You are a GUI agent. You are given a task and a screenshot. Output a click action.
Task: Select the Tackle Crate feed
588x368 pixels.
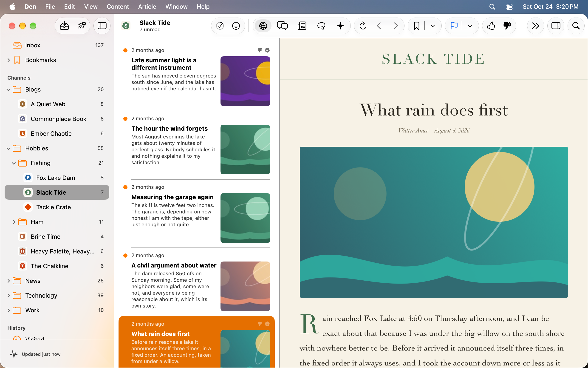(x=57, y=207)
